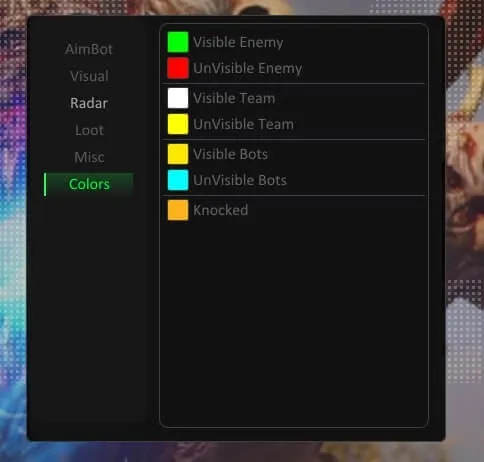Click the white Visible Team swatch

pos(178,98)
